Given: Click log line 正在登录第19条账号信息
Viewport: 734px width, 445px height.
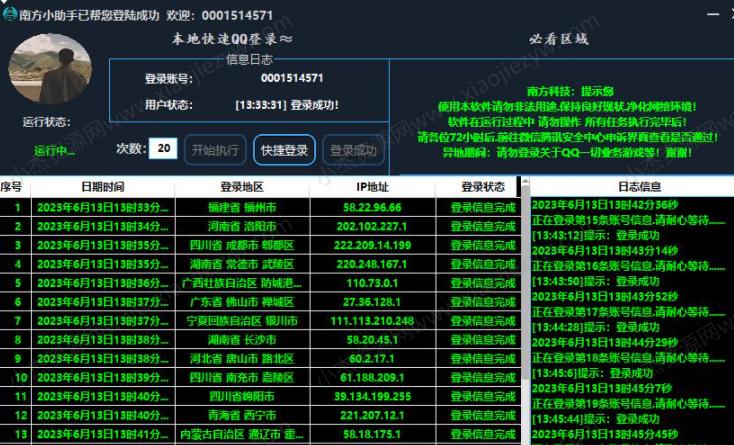Looking at the screenshot, I should [x=628, y=403].
